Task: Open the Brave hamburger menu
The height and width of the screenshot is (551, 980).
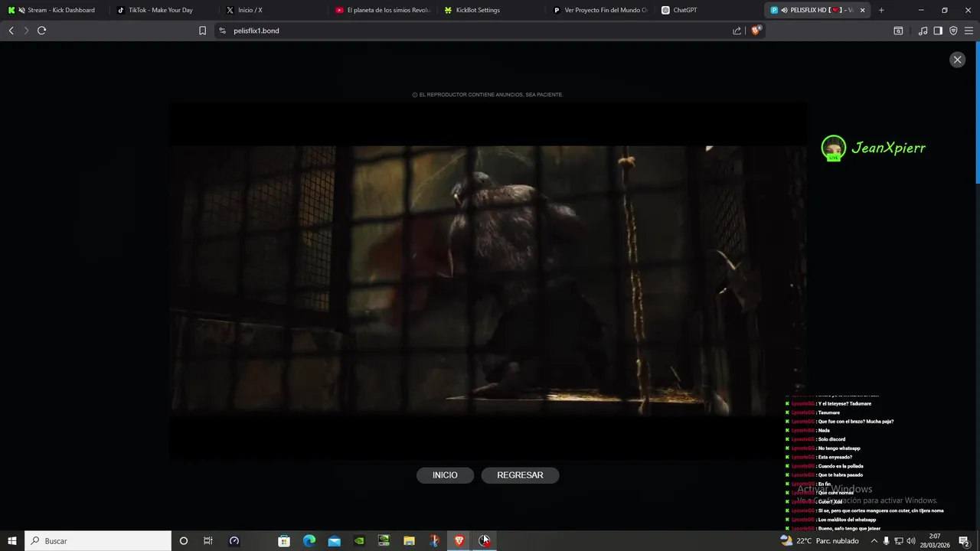Action: pyautogui.click(x=969, y=31)
